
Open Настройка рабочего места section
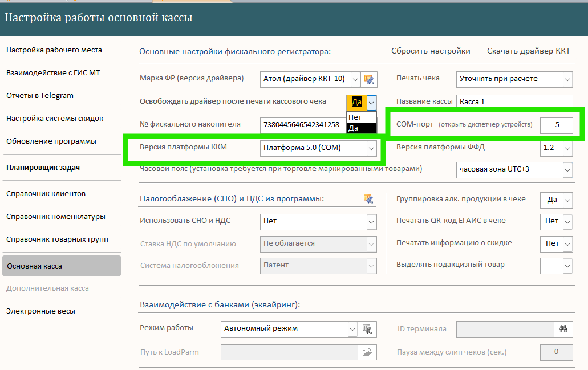tap(54, 50)
